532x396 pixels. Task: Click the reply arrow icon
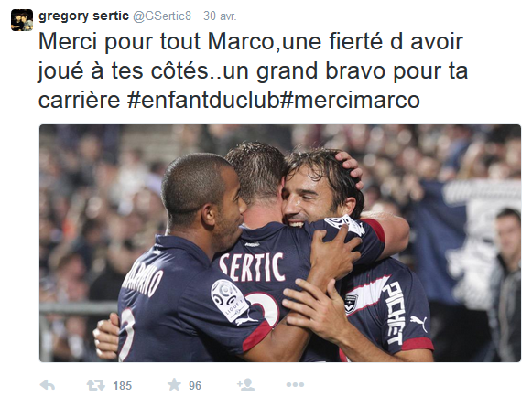click(48, 385)
